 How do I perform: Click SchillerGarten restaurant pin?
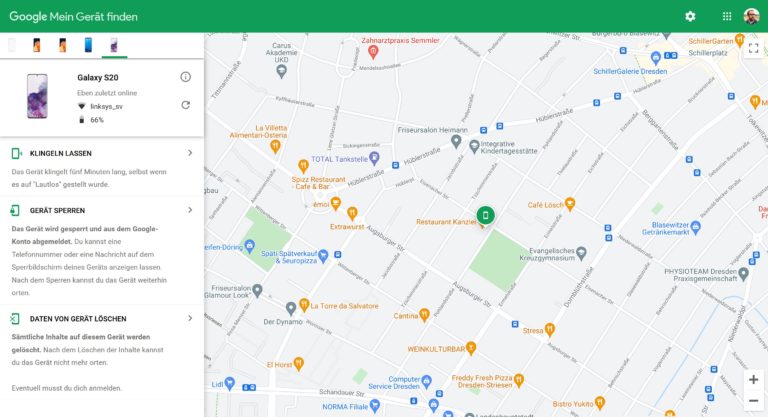pos(740,39)
